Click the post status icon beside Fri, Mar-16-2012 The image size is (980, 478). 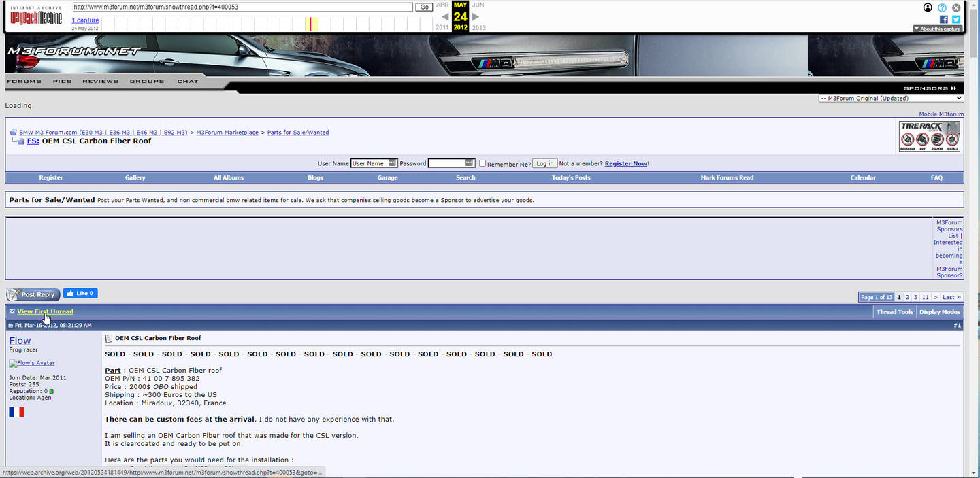pyautogui.click(x=11, y=326)
